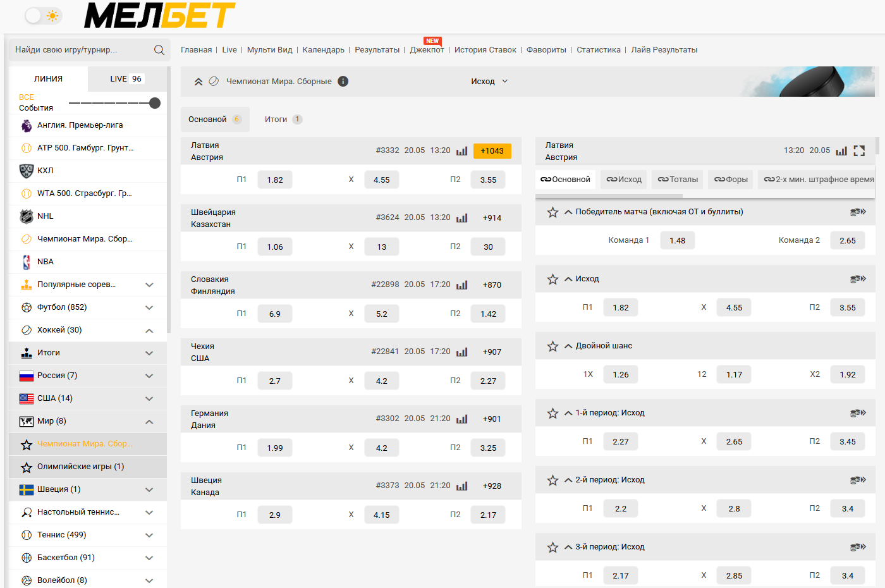
Task: Open Лайв Результаты
Action: point(664,50)
